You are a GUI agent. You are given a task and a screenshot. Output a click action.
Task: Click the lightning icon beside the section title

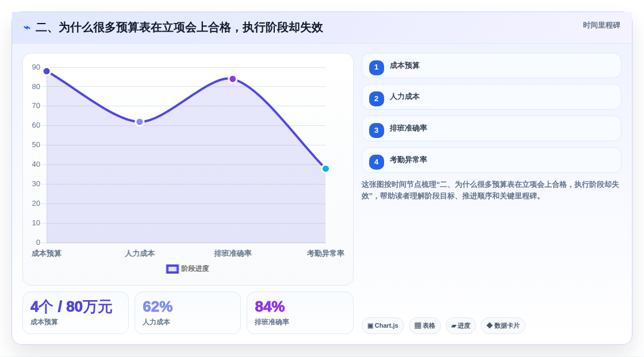(x=27, y=28)
